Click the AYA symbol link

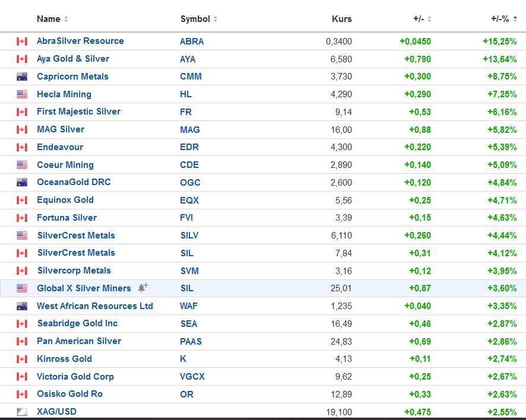coord(188,59)
